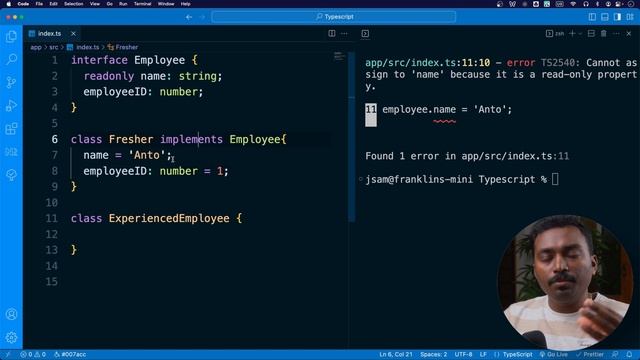The height and width of the screenshot is (360, 640).
Task: Open the 'app/src/index.ts:11' link in error summary
Action: pyautogui.click(x=515, y=156)
